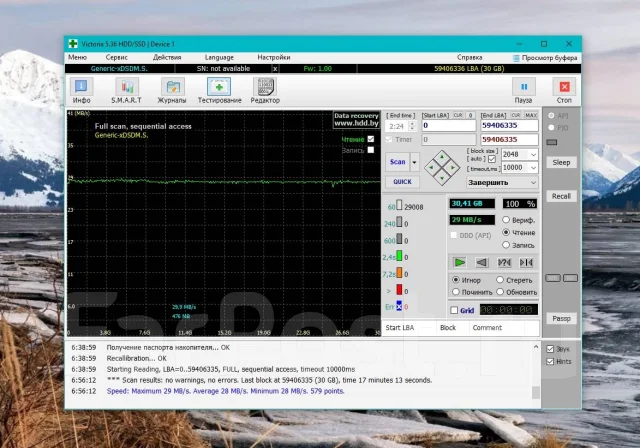Click the Passp button
640x448 pixels.
(561, 319)
